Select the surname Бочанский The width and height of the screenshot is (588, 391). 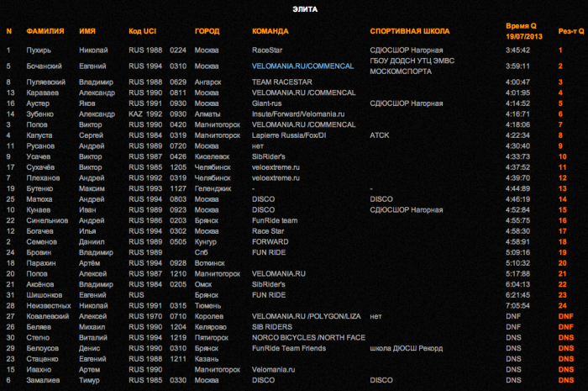(x=44, y=66)
